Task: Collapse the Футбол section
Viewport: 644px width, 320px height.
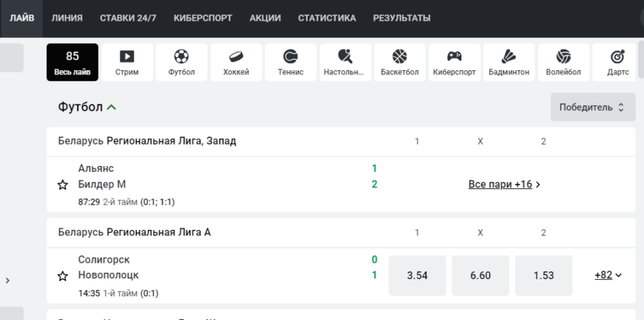Action: coord(112,107)
